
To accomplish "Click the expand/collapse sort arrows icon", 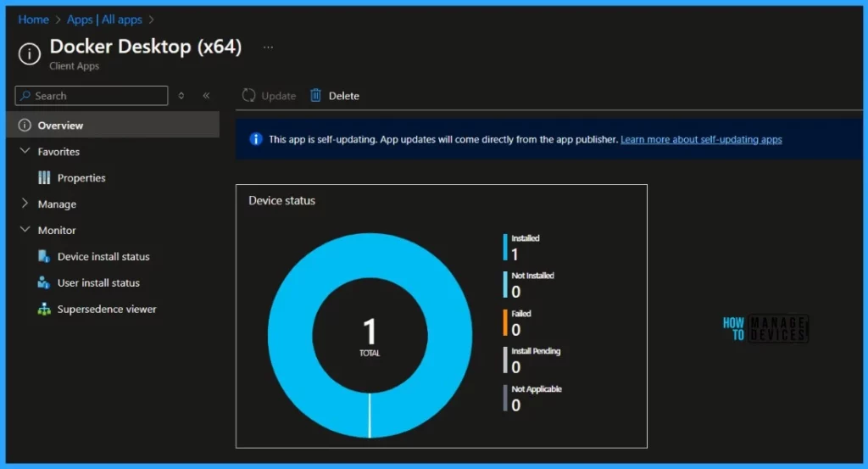I will [181, 96].
